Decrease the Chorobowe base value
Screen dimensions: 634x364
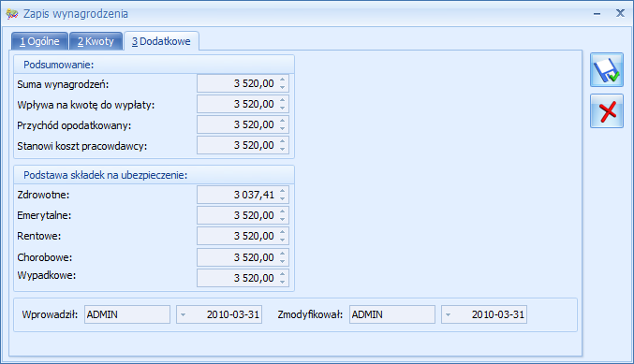pos(282,262)
